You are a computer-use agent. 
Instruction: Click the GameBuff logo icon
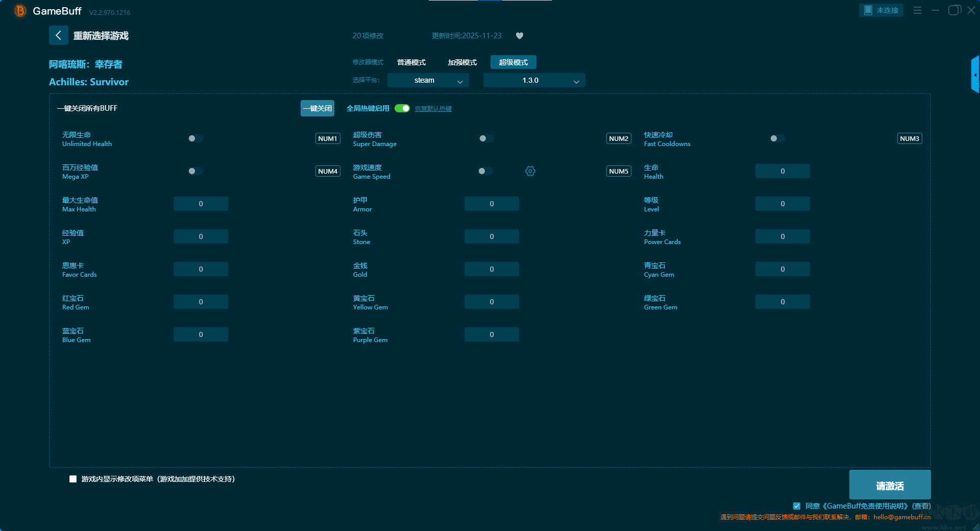tap(20, 11)
